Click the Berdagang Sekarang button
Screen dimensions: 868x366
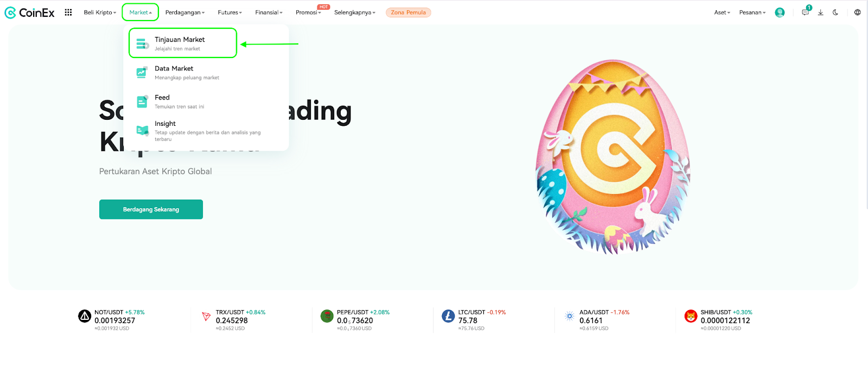151,209
